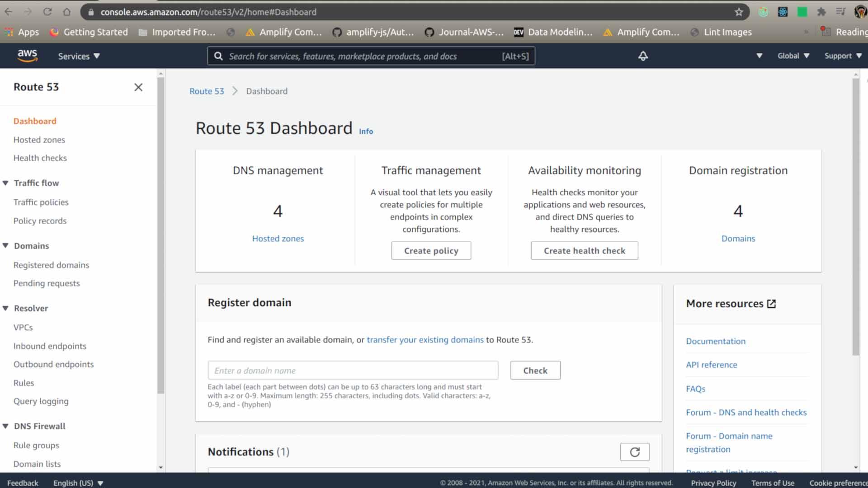Open Inbound endpoints page
Viewport: 868px width, 488px height.
tap(50, 346)
